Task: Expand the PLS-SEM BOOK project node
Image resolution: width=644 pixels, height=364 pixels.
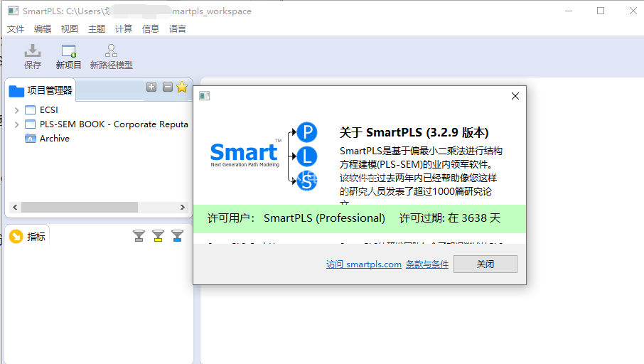Action: click(x=16, y=124)
